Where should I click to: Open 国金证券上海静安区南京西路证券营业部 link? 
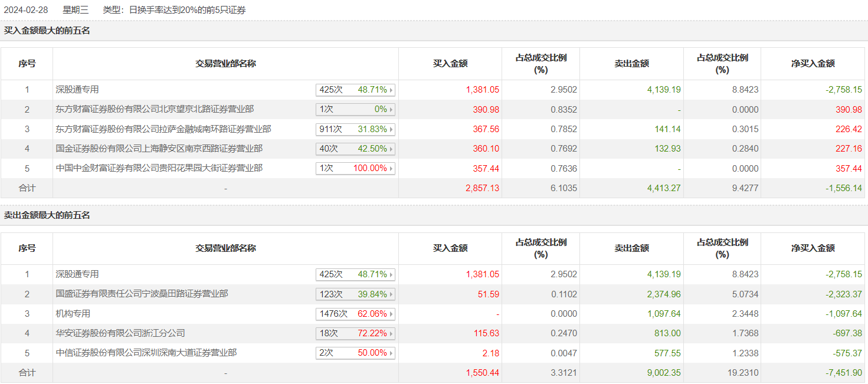tap(159, 148)
